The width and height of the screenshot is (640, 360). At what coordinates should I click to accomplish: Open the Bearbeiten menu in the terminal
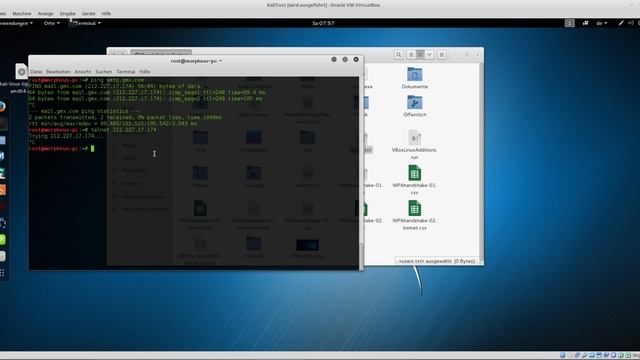point(58,72)
